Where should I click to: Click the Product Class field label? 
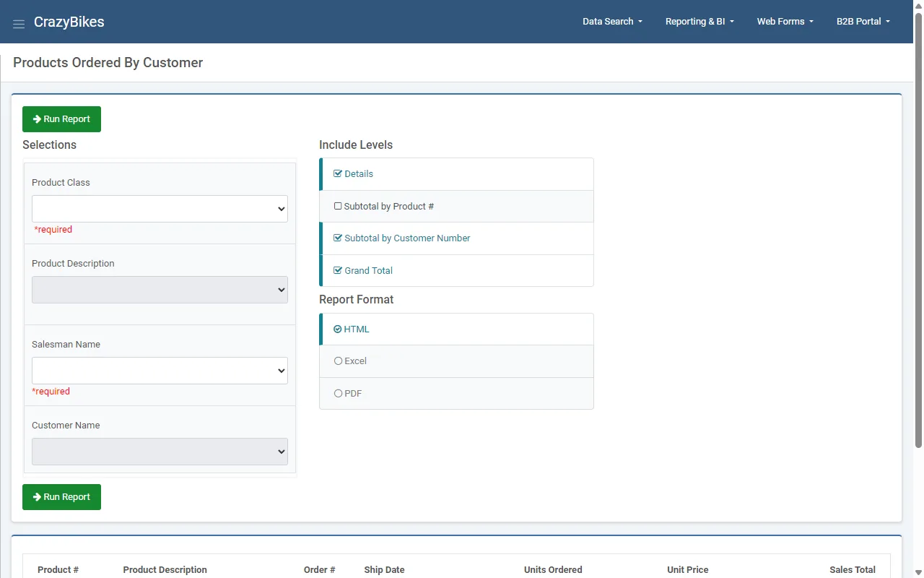pyautogui.click(x=61, y=183)
